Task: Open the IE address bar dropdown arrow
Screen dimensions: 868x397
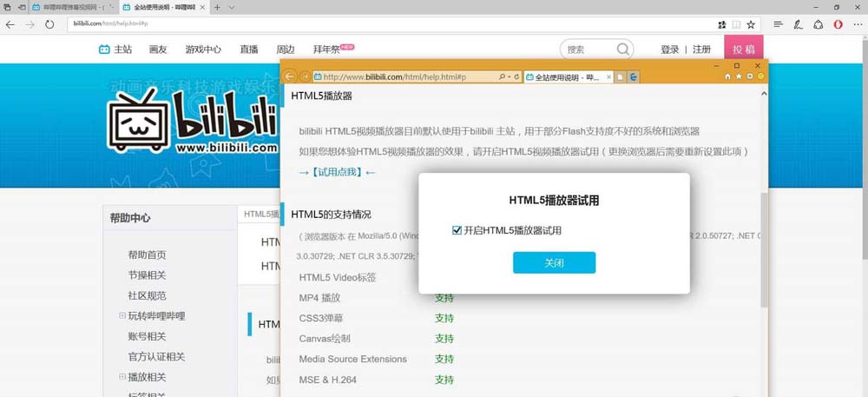Action: click(509, 77)
